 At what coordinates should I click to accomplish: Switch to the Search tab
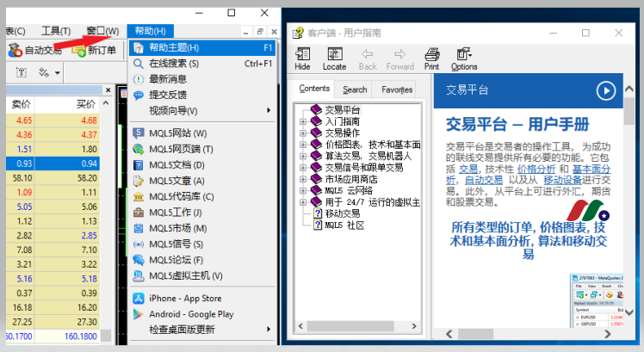point(355,90)
